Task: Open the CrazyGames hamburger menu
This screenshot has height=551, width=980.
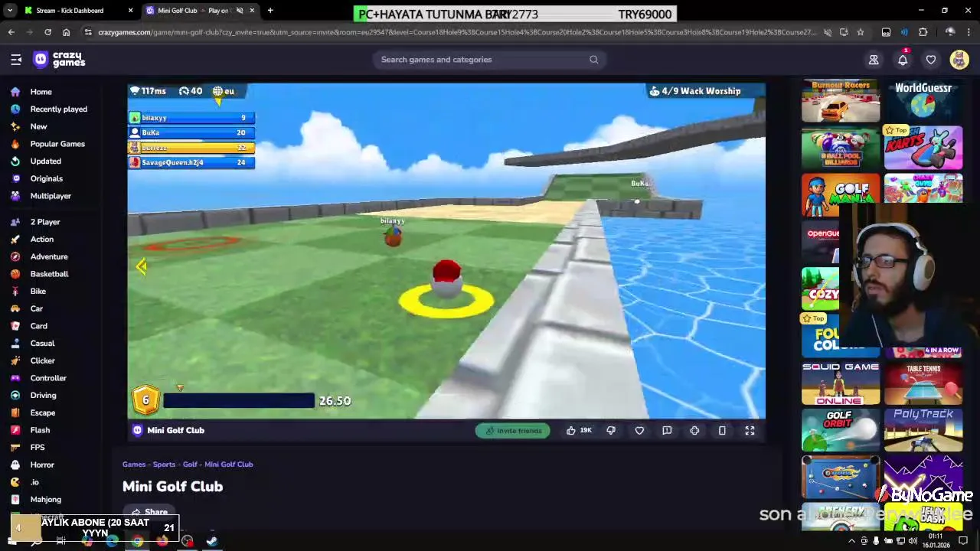Action: pyautogui.click(x=16, y=60)
